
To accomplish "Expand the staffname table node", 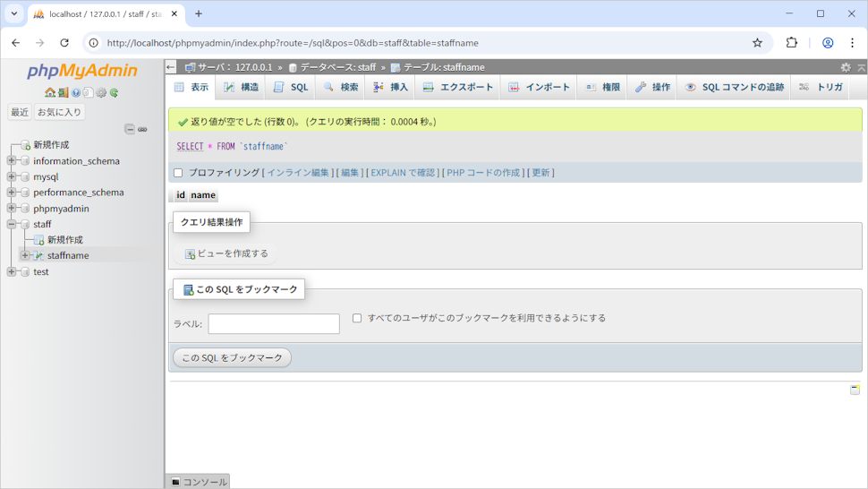I will pos(25,255).
